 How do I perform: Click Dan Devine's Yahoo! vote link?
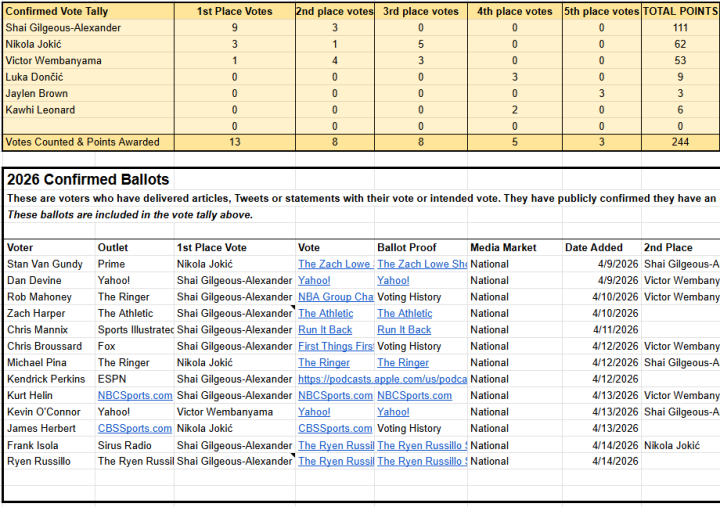(314, 281)
